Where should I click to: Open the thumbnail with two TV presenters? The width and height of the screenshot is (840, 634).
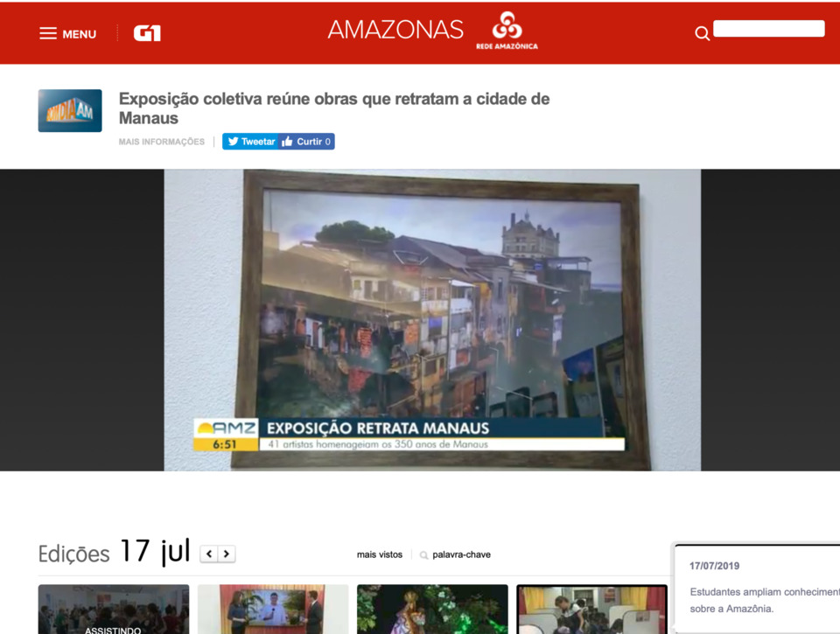[273, 610]
